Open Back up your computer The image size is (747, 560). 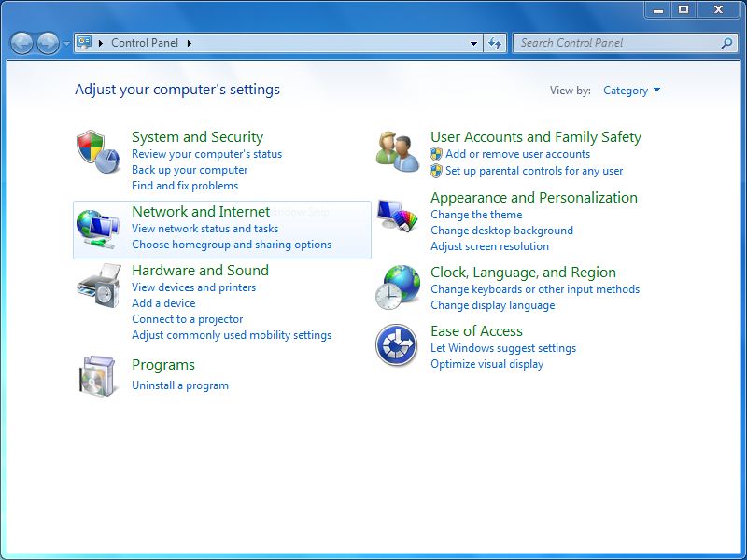(x=190, y=170)
